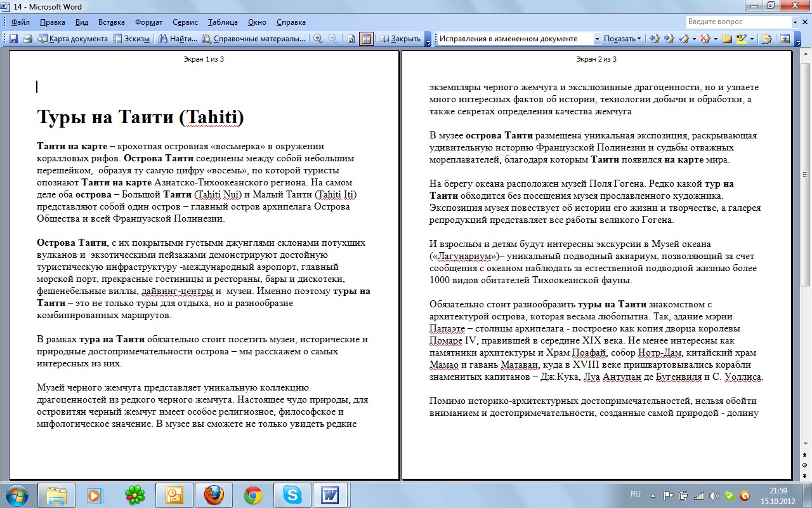Screen dimensions: 812x508
Task: Open the ICQ flower taskbar icon
Action: click(134, 495)
